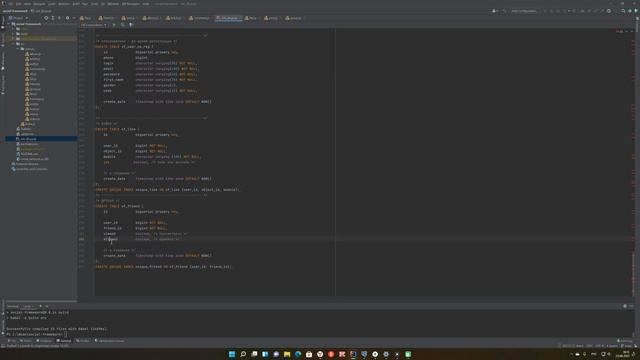Toggle the DB Execution Console tool window

click(110, 341)
